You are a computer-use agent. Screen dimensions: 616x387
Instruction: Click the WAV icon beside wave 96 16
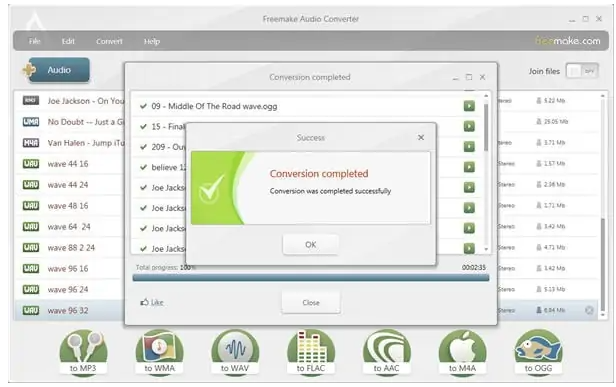coord(31,268)
